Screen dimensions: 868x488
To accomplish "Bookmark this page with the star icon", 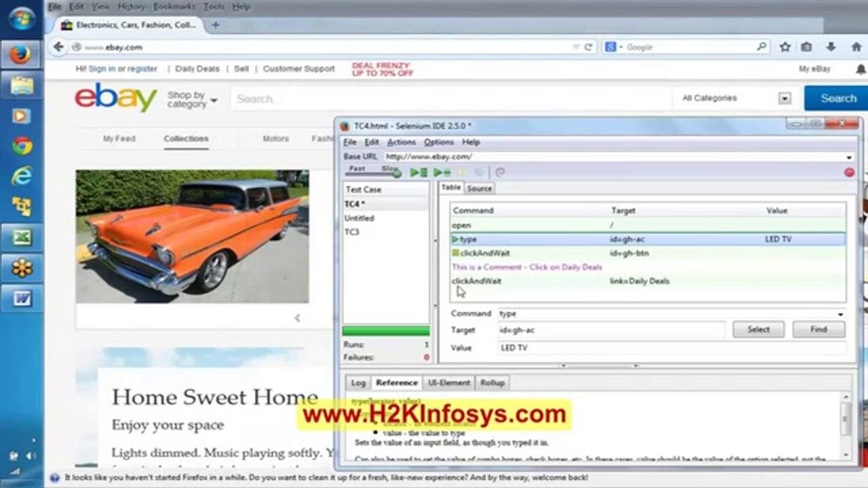I will pyautogui.click(x=785, y=47).
